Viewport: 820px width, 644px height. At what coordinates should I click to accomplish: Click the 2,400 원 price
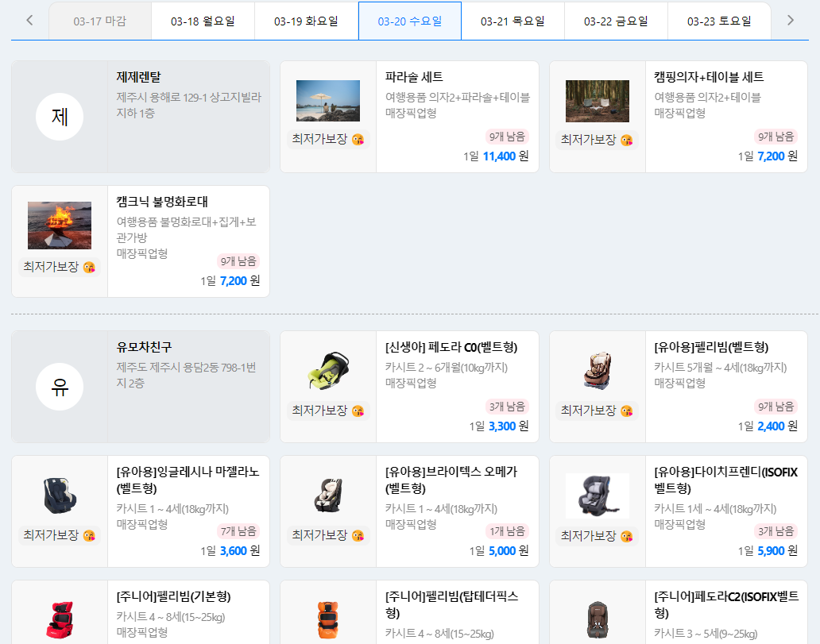778,426
